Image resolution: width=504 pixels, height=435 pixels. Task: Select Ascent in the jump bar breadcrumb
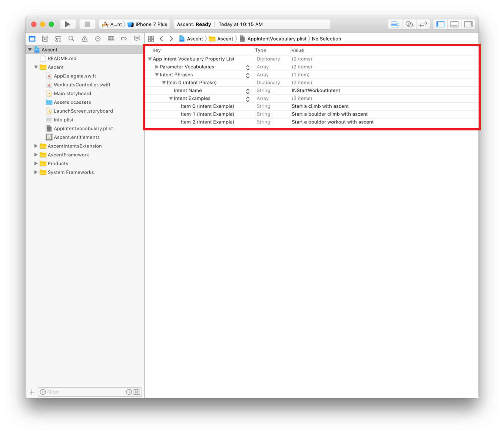[194, 39]
